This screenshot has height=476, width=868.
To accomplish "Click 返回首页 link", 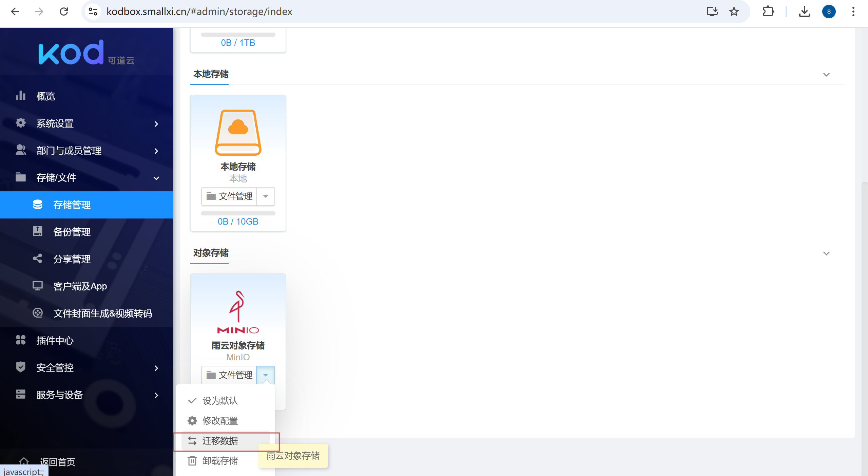I will [57, 462].
